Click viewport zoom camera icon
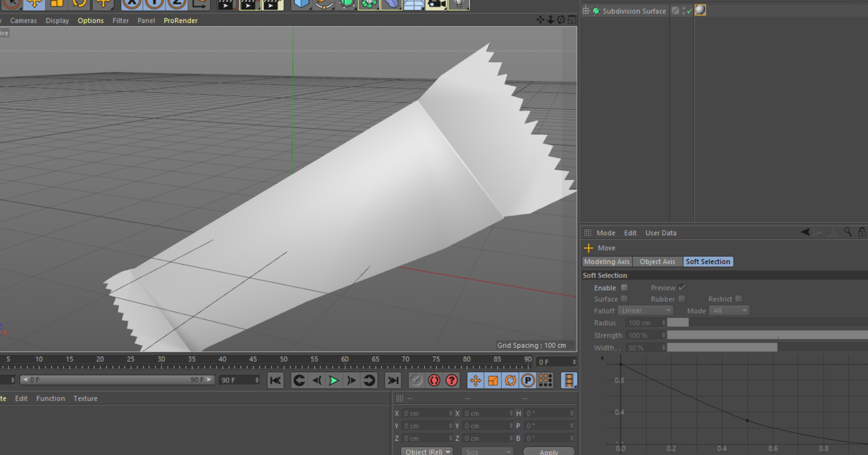868x455 pixels. pyautogui.click(x=551, y=19)
